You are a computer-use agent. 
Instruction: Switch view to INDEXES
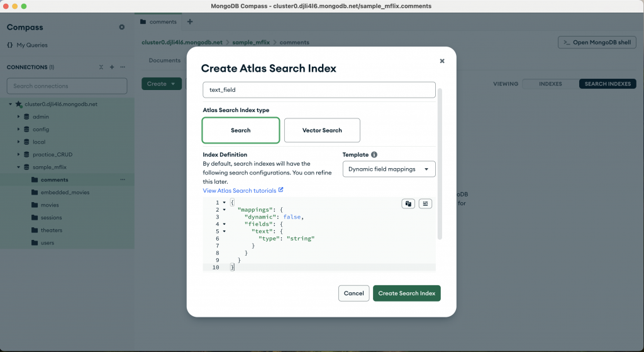550,84
